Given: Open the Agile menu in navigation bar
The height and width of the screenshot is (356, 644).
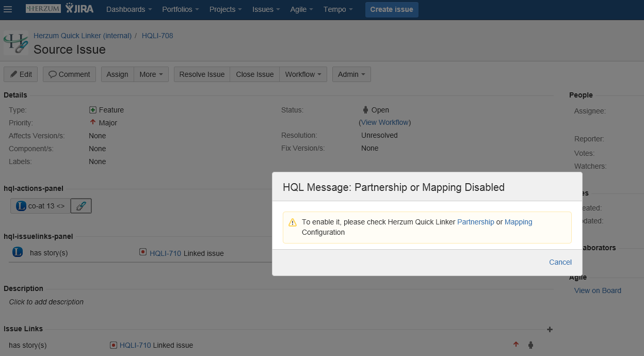Looking at the screenshot, I should (x=301, y=9).
